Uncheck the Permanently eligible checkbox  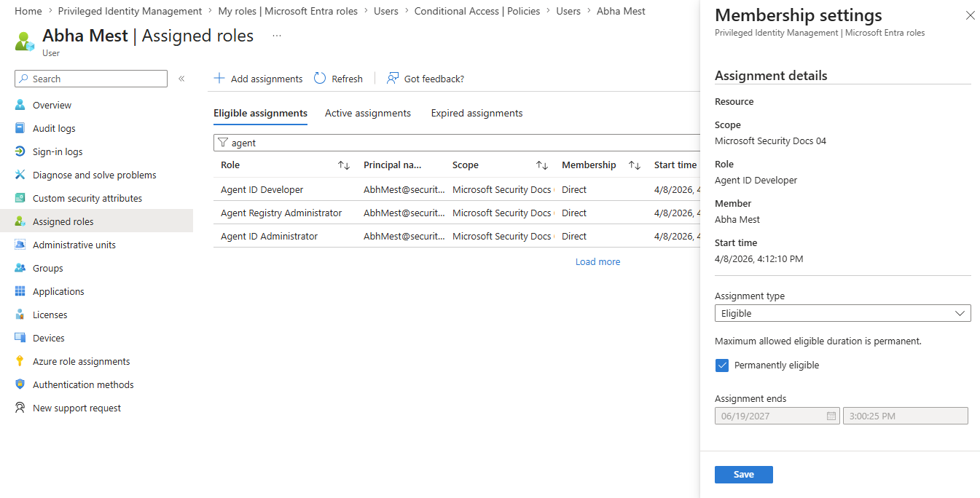[722, 365]
